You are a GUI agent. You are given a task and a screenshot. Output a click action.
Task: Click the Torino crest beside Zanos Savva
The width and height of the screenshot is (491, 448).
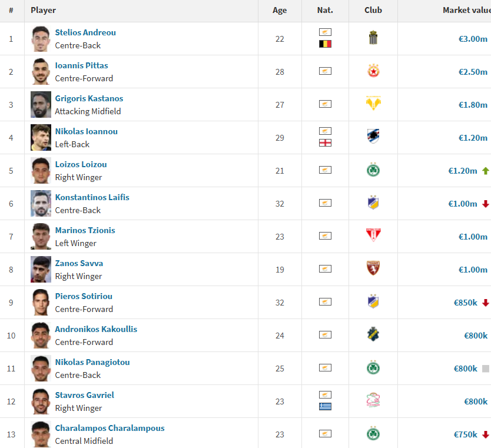point(373,268)
